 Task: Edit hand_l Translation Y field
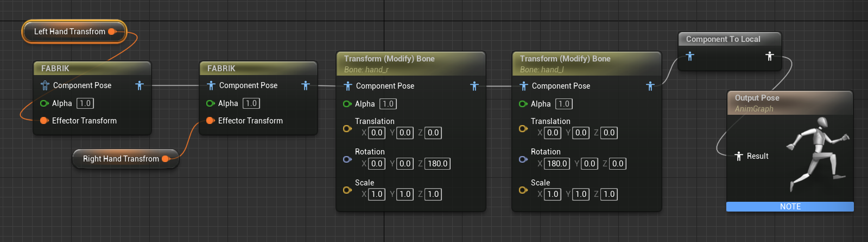click(581, 133)
